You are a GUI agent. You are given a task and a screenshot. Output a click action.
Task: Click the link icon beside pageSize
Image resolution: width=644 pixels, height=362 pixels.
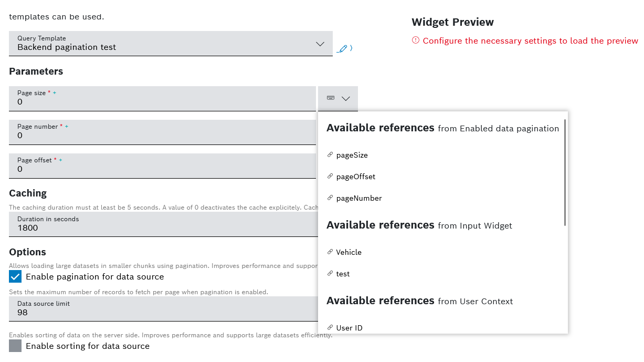point(330,155)
